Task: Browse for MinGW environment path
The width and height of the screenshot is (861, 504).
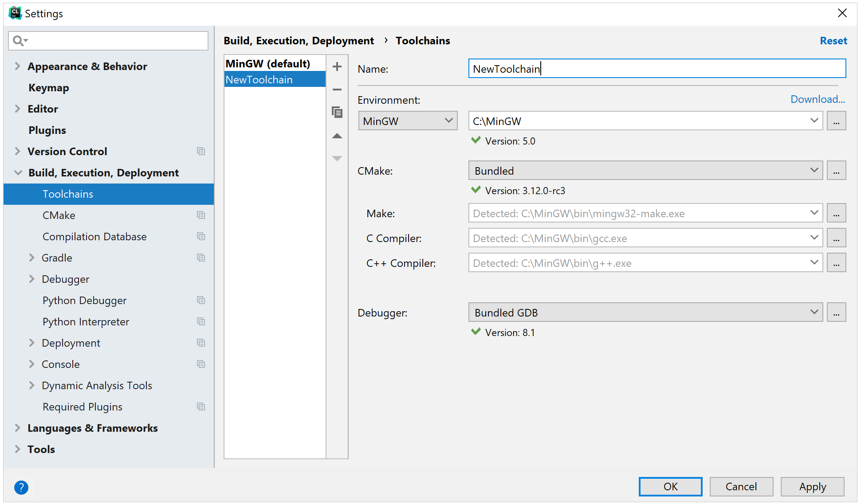Action: [836, 121]
